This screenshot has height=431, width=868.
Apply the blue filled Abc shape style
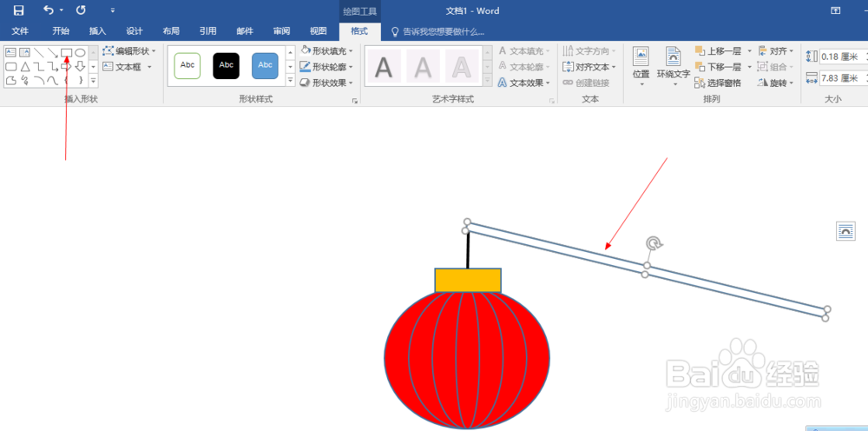(265, 66)
